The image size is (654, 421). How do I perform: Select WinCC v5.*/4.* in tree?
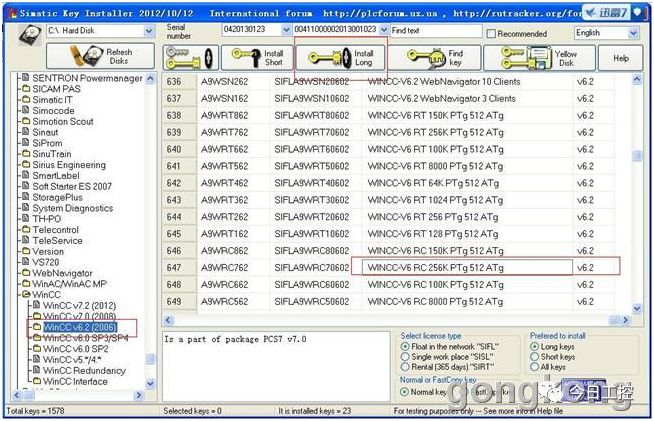pos(72,360)
